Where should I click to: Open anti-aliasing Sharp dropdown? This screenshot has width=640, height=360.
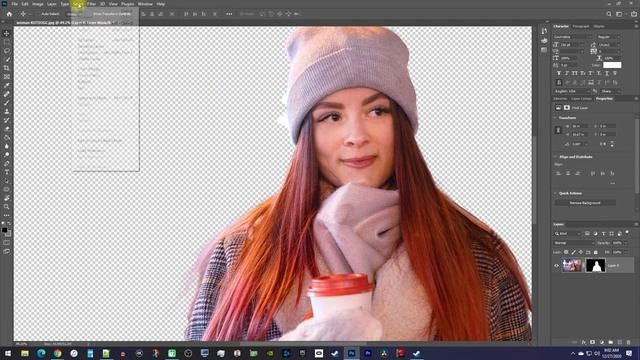611,91
